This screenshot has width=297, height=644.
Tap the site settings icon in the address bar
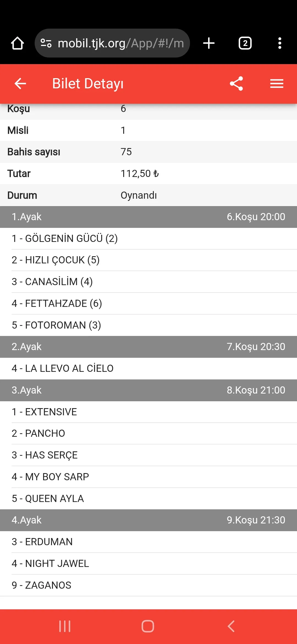pyautogui.click(x=46, y=43)
